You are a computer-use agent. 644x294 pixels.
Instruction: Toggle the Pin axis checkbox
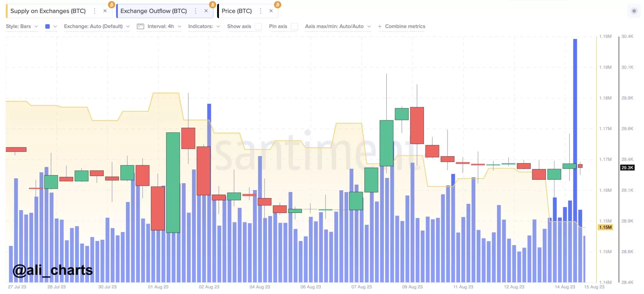294,27
